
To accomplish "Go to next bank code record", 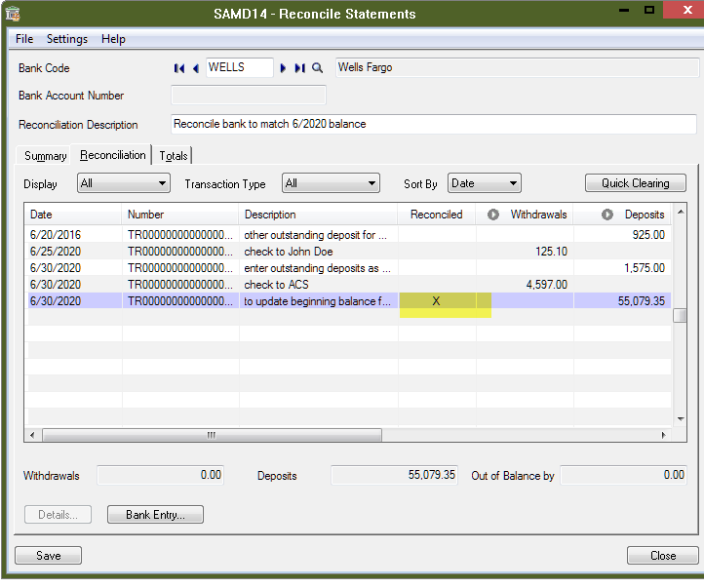I will click(x=283, y=68).
